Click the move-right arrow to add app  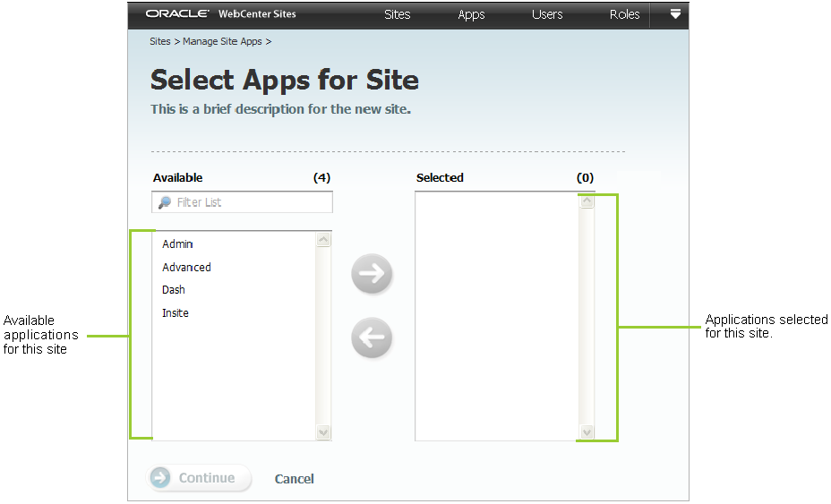(372, 273)
